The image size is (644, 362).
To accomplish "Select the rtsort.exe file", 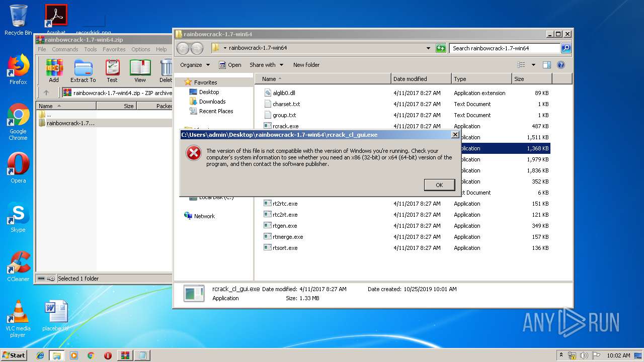I will 280,248.
